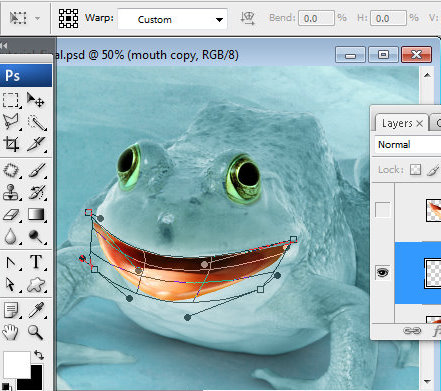Collapse the tools panel with double arrows

(x=4, y=45)
